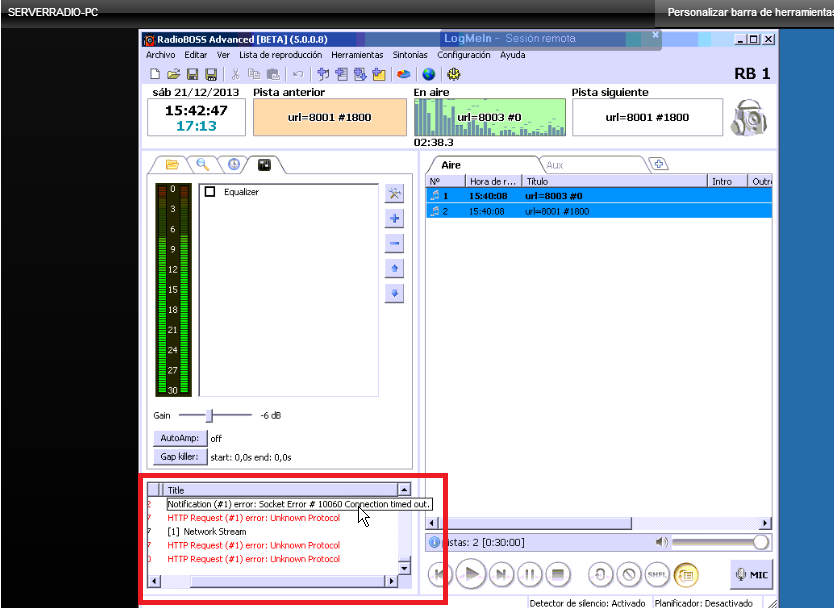Click the undo arrow icon
The image size is (834, 608).
(298, 74)
